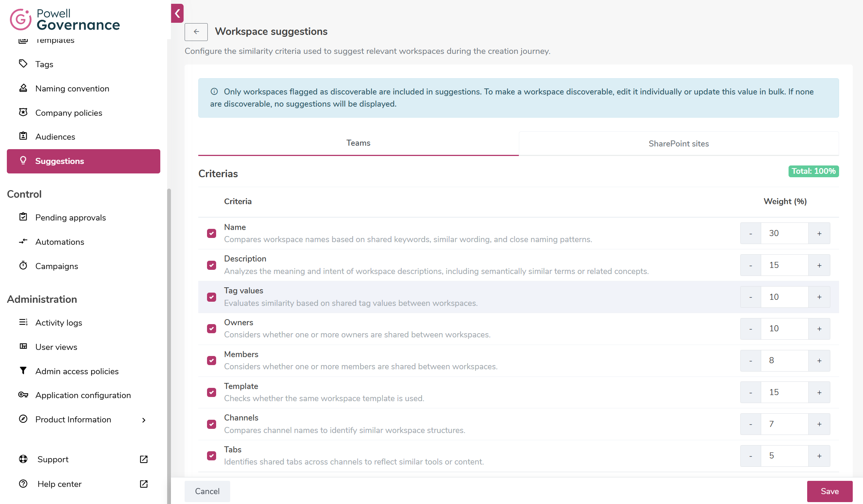The height and width of the screenshot is (504, 863).
Task: Collapse the sidebar with the chevron button
Action: point(177,14)
